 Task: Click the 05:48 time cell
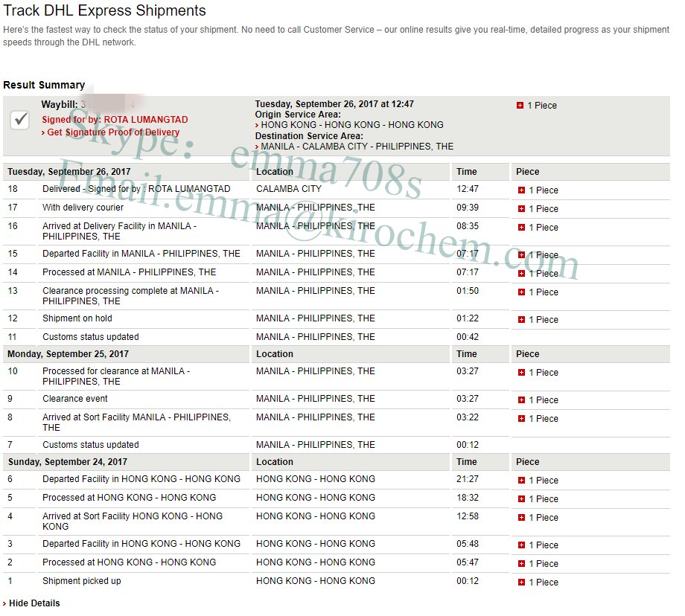click(468, 544)
